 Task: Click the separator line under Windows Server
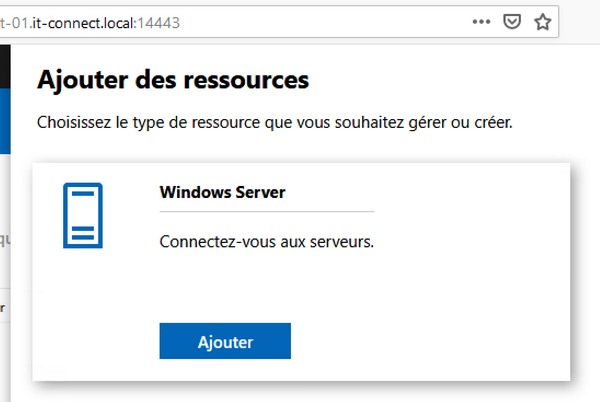coord(266,212)
